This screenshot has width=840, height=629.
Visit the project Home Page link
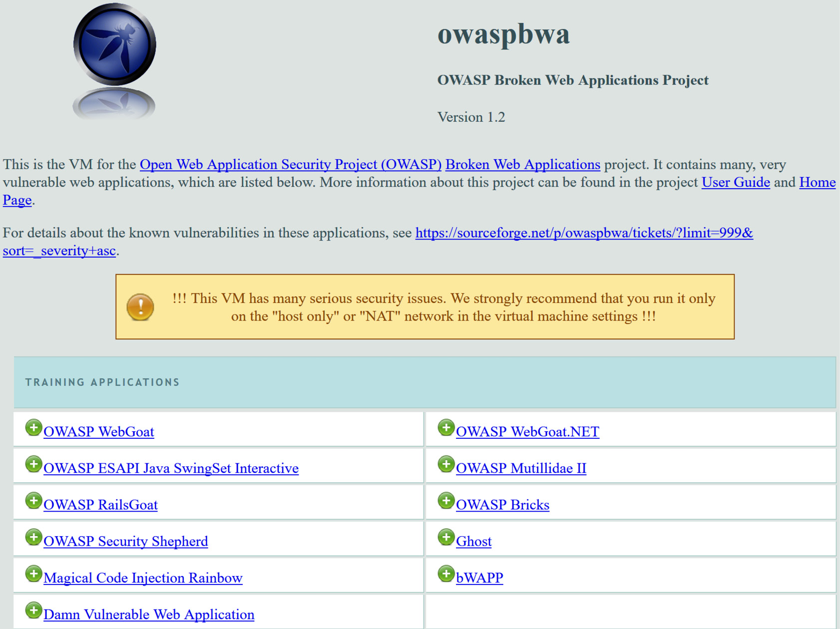click(818, 182)
